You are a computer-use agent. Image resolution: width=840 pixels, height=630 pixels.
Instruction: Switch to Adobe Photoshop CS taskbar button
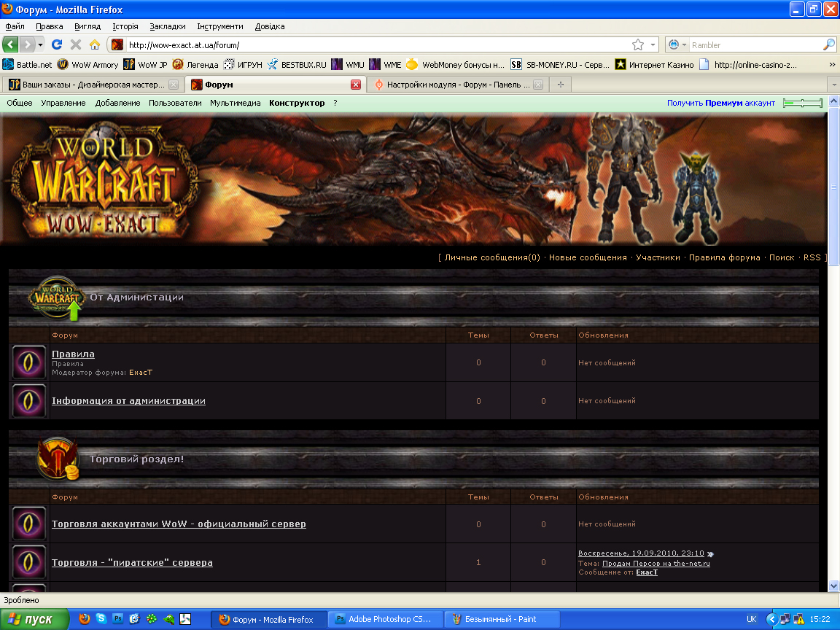pos(385,619)
